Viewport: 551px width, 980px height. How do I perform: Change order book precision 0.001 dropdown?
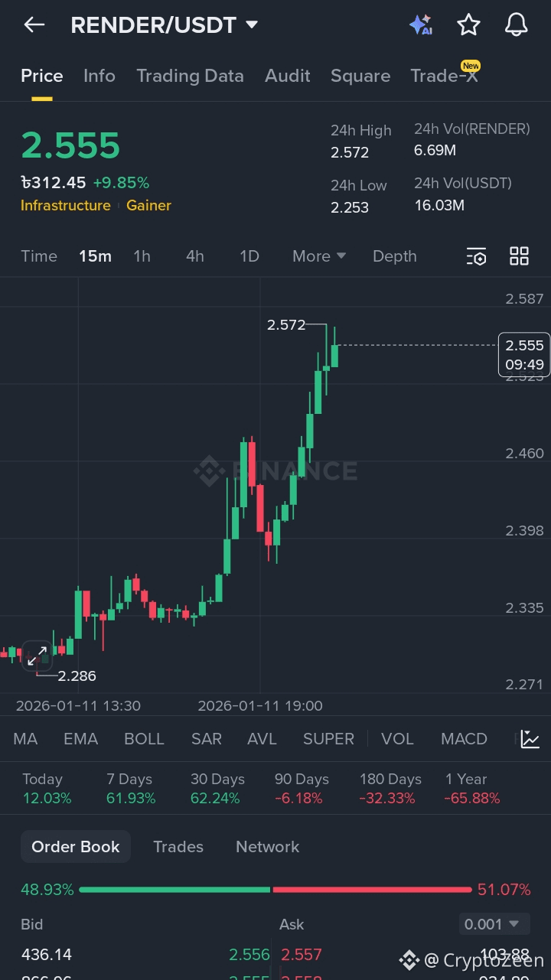click(494, 924)
